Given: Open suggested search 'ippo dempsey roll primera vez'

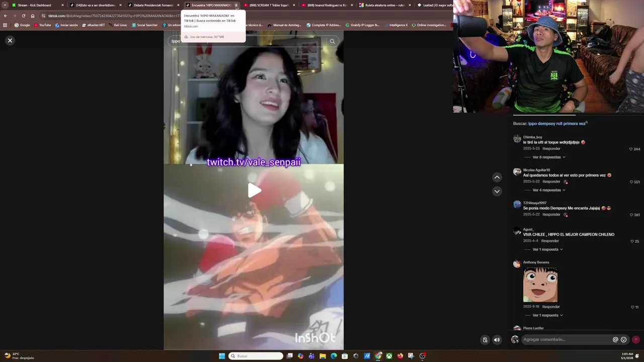Looking at the screenshot, I should 557,123.
